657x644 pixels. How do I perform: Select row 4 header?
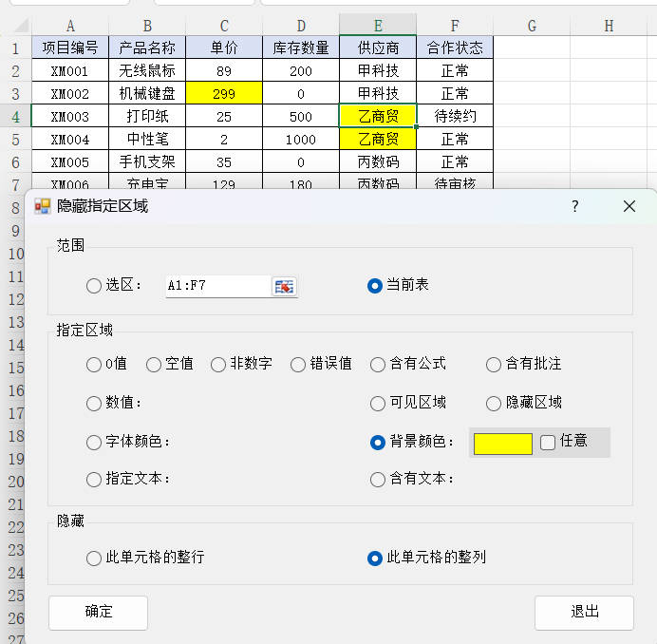[15, 116]
